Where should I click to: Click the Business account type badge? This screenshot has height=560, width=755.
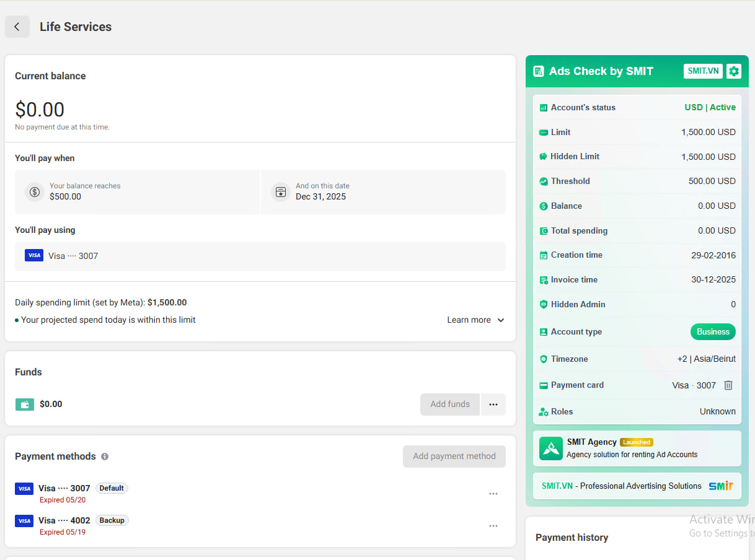coord(713,332)
